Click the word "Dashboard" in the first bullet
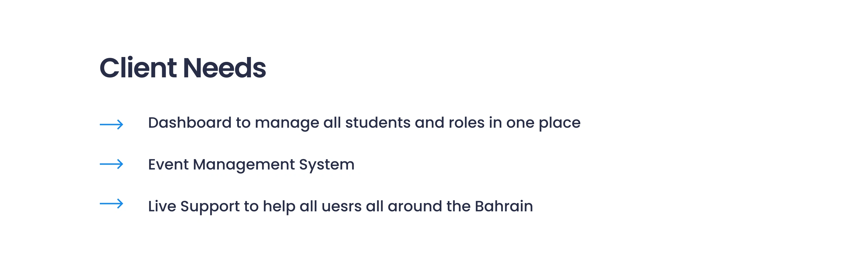Image resolution: width=868 pixels, height=279 pixels. click(190, 123)
